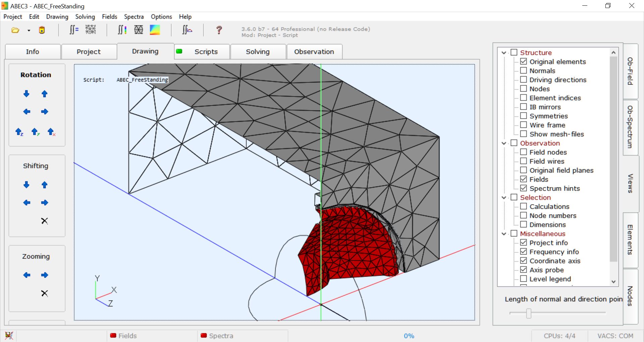644x342 pixels.
Task: Zoom with right arrow in Zooming panel
Action: pos(45,275)
